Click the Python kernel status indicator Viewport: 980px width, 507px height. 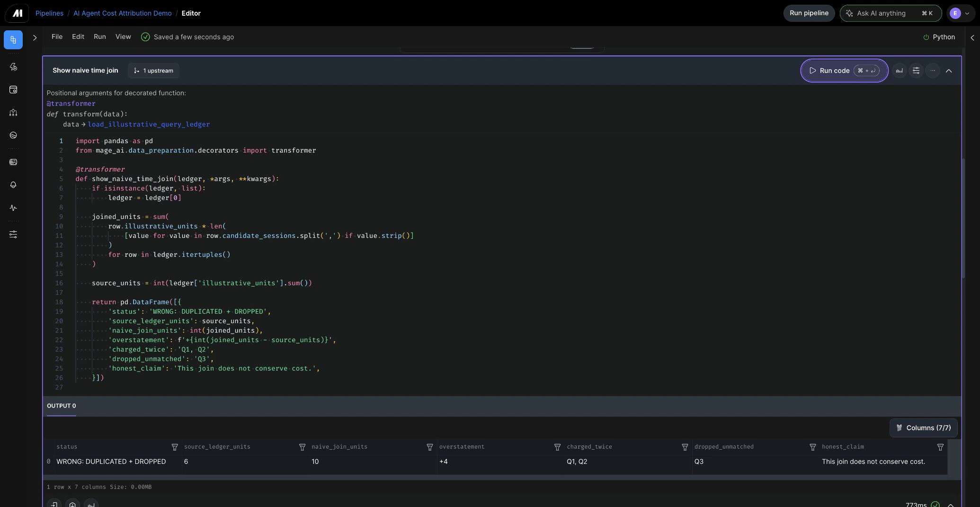pos(939,37)
